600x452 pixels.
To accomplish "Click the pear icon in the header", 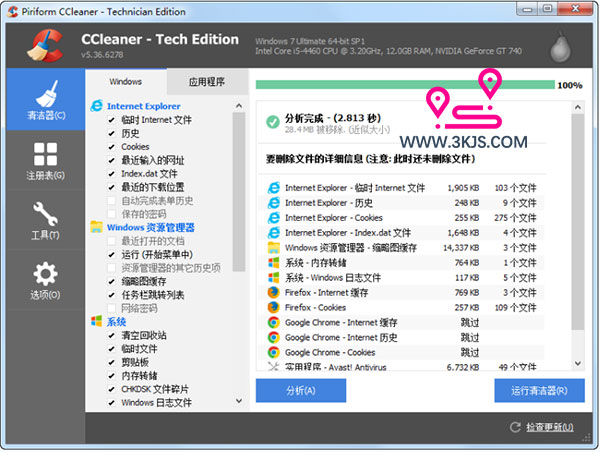I will coord(560,47).
